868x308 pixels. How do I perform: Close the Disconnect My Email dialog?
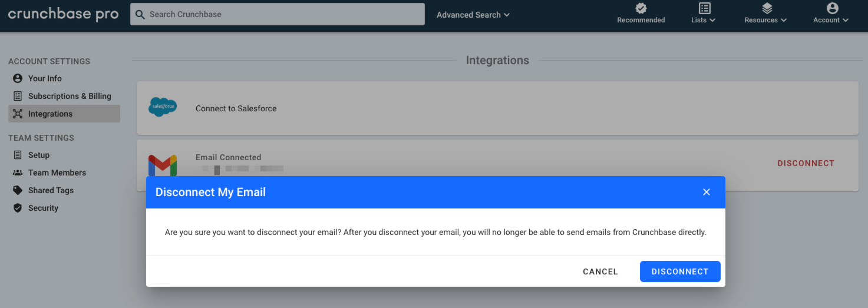click(707, 192)
